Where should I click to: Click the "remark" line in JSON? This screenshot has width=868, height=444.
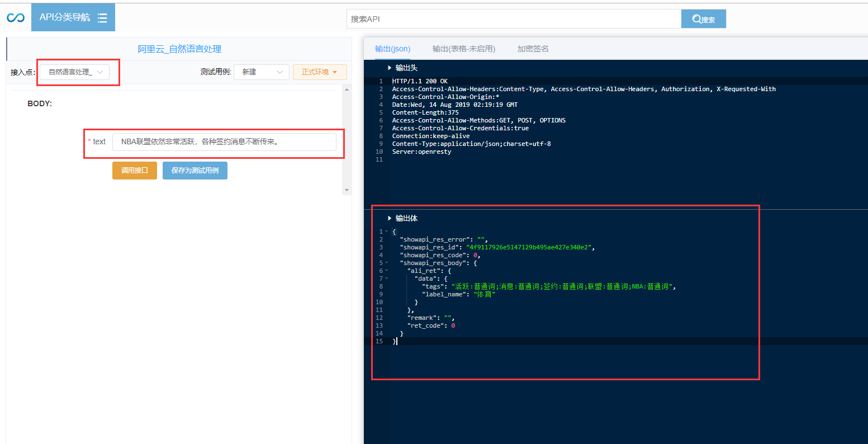point(431,318)
